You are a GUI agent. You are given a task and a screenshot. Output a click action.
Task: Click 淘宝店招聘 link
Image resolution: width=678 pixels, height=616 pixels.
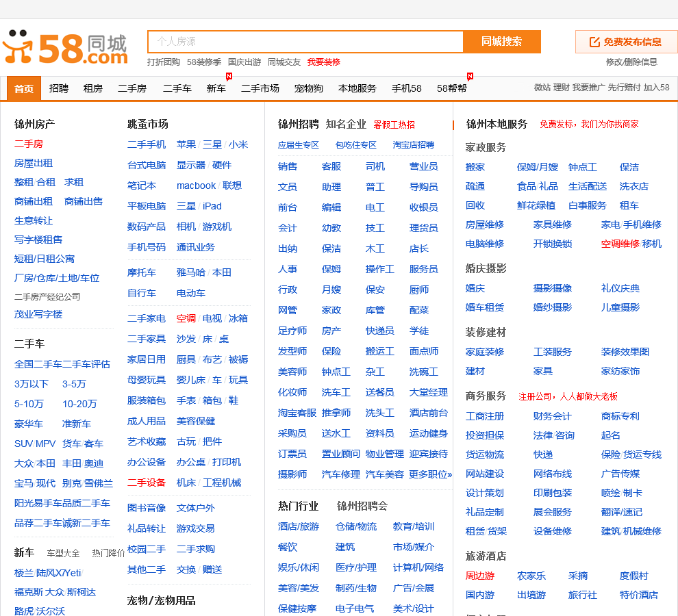coord(414,145)
